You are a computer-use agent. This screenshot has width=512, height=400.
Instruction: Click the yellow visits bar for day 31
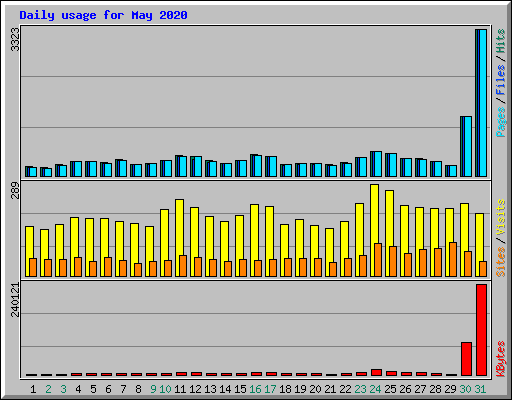click(479, 245)
